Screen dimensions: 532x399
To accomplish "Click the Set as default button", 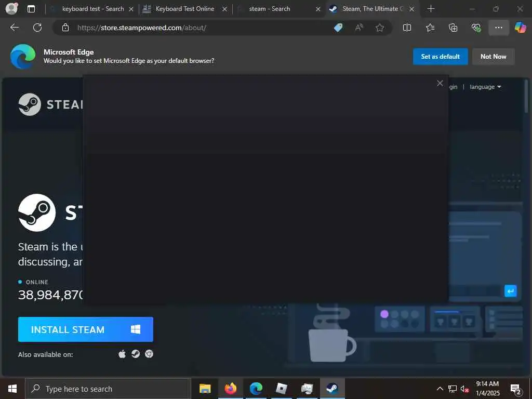I will point(441,56).
